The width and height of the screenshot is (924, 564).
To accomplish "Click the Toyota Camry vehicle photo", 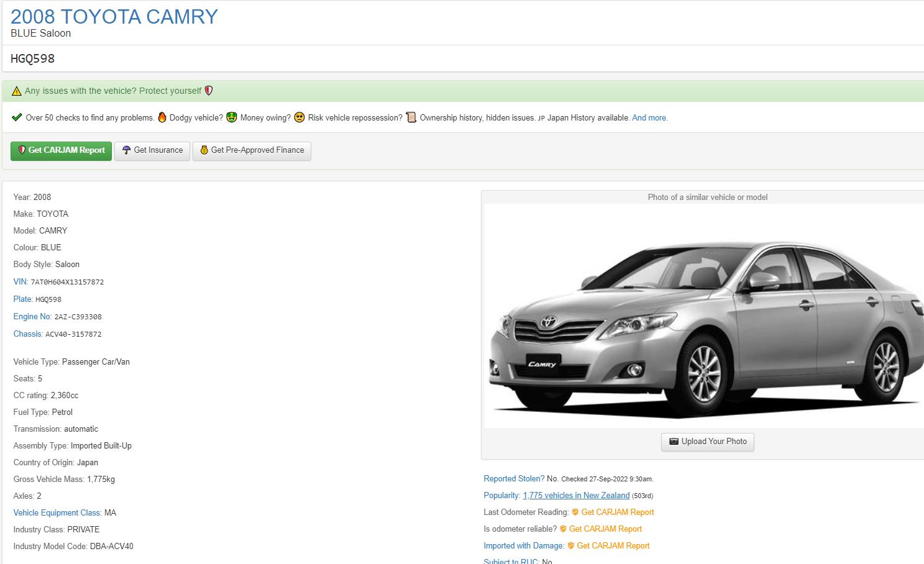I will [x=704, y=316].
